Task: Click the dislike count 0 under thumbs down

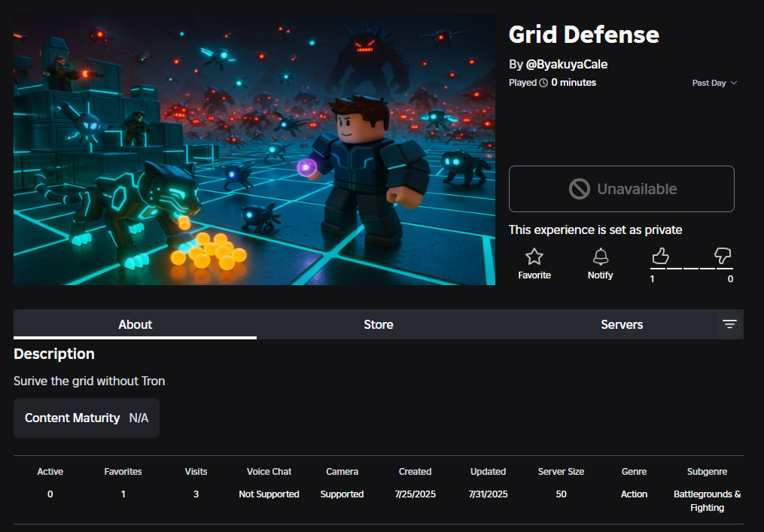Action: tap(730, 279)
